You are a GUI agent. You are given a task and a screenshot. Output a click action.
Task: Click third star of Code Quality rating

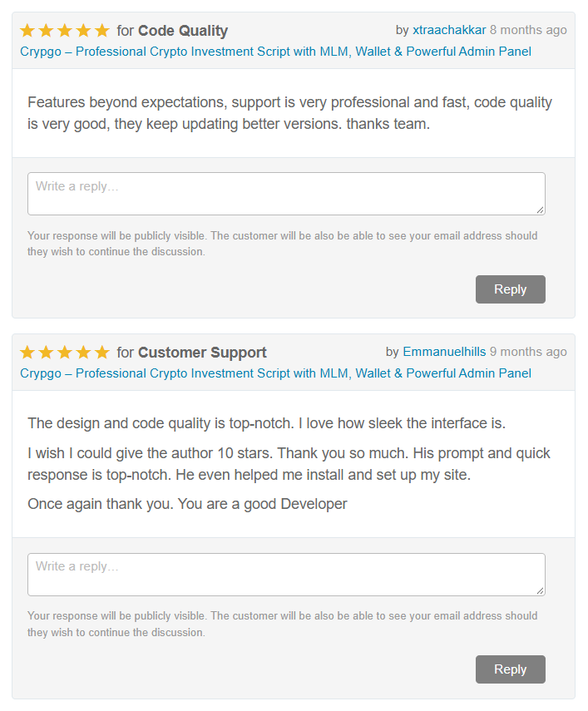65,31
